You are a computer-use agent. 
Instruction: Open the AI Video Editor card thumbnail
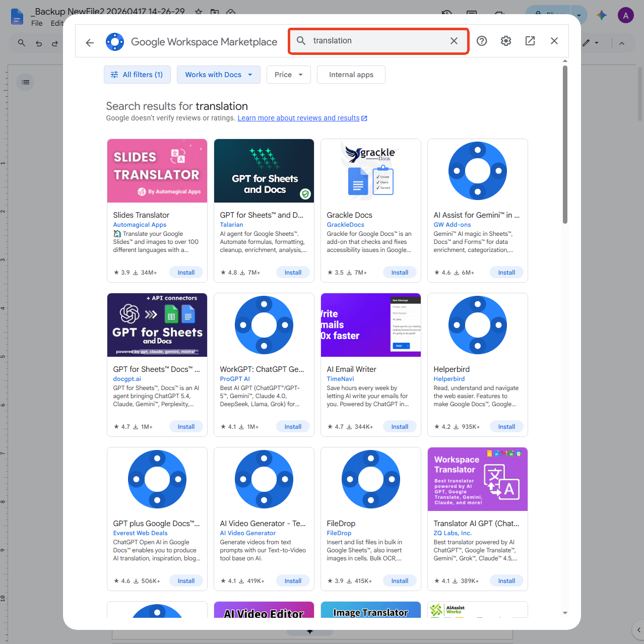click(264, 610)
